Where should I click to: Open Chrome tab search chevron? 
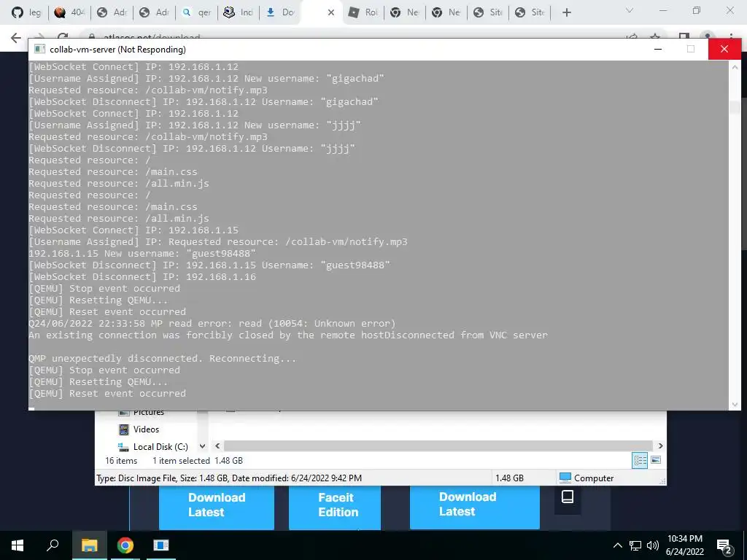coord(630,10)
